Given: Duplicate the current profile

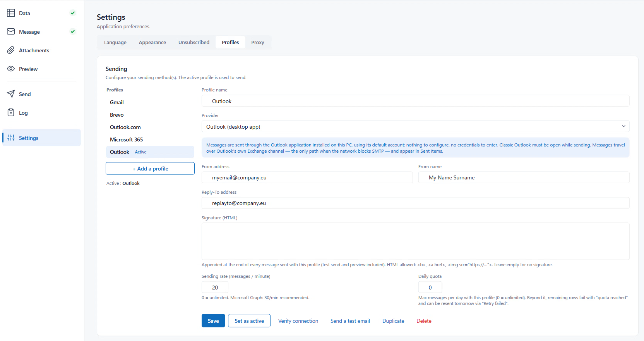Looking at the screenshot, I should pyautogui.click(x=393, y=321).
